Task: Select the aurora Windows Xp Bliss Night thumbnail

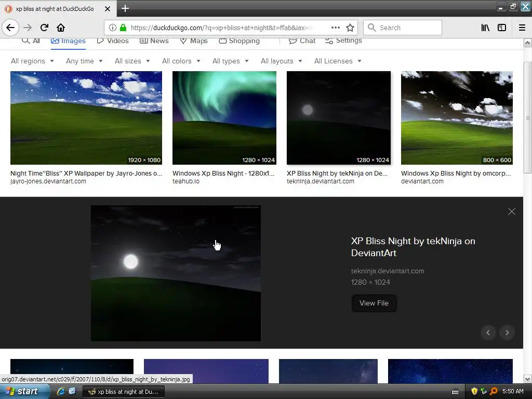Action: click(x=224, y=118)
